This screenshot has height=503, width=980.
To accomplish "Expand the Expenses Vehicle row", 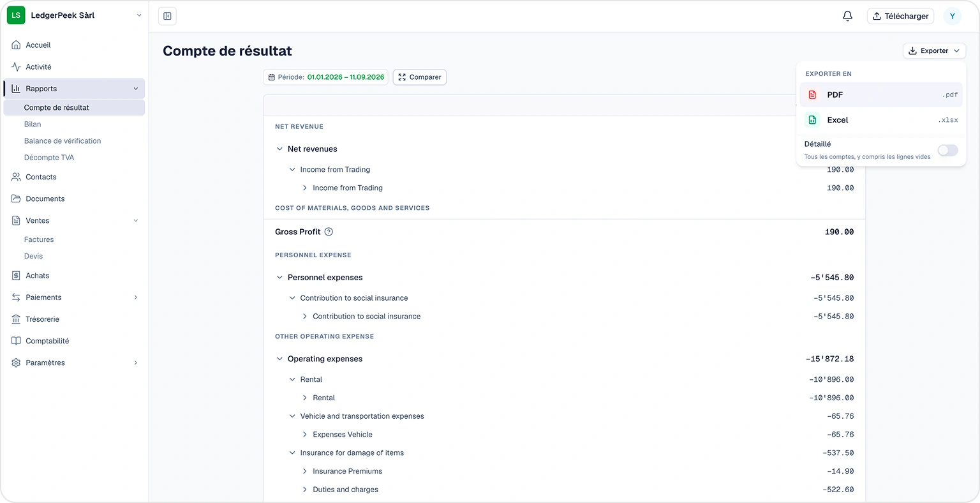I will coord(305,435).
